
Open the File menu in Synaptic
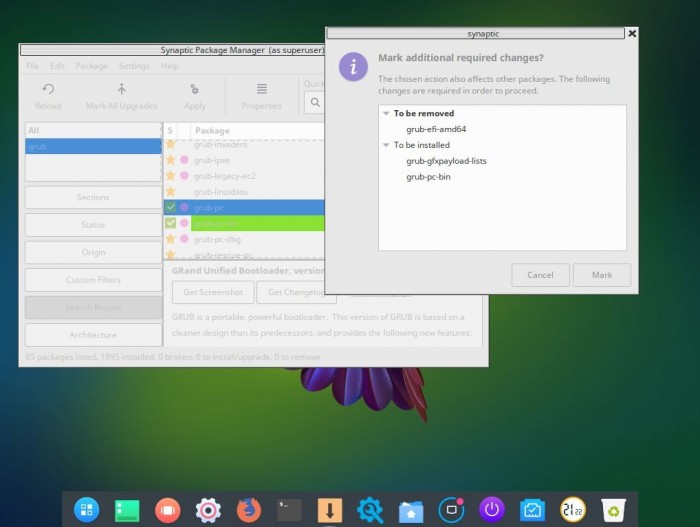(x=32, y=66)
